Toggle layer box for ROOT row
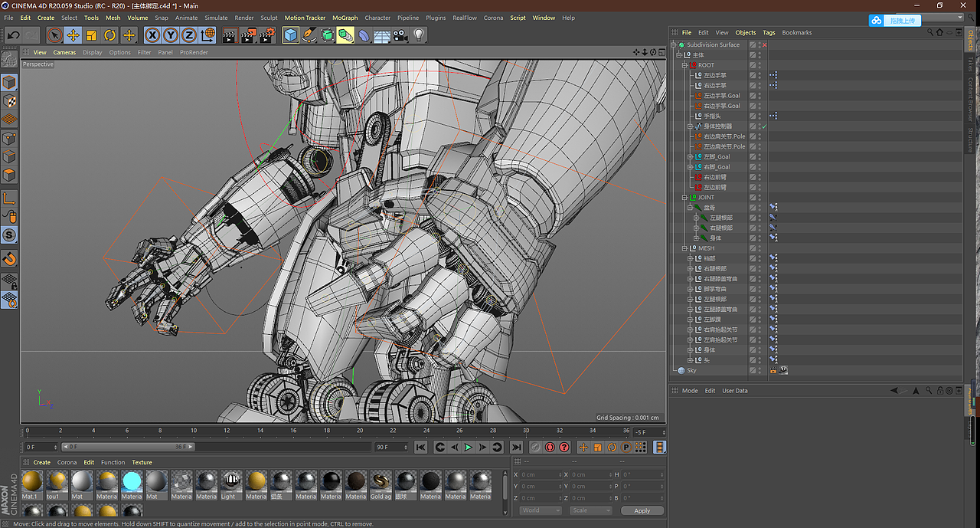The height and width of the screenshot is (528, 980). coord(753,65)
